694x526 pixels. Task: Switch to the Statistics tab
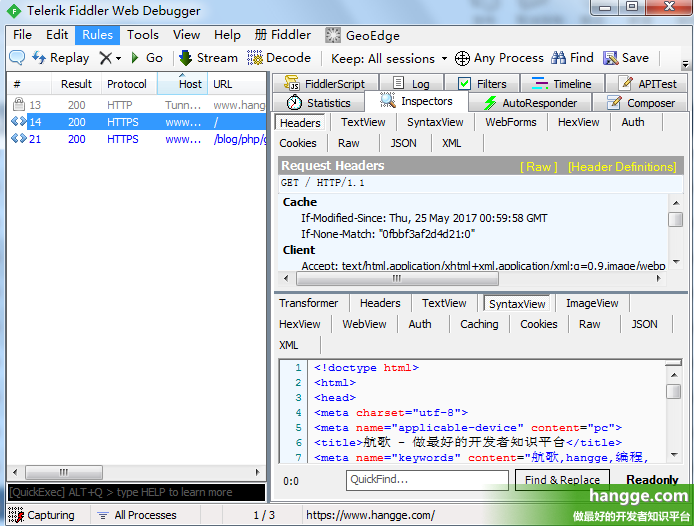319,103
